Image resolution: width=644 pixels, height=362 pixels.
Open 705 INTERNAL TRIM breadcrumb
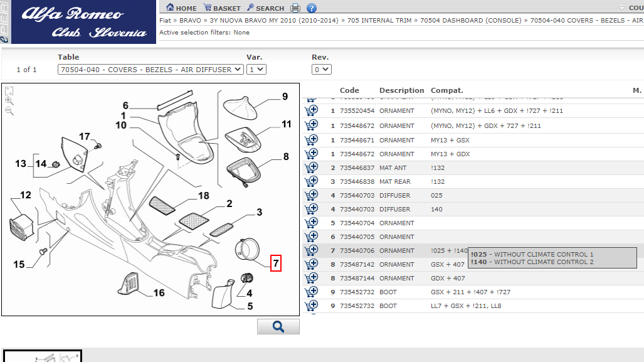[x=379, y=20]
